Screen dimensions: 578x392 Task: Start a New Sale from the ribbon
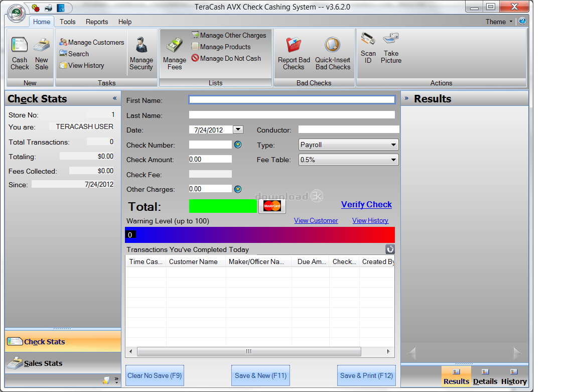[42, 54]
